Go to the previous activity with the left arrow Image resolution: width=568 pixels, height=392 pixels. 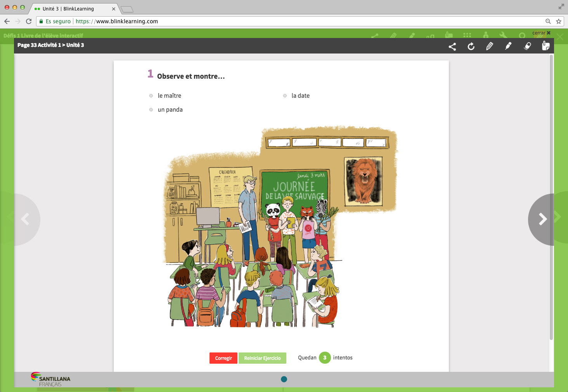pyautogui.click(x=26, y=219)
